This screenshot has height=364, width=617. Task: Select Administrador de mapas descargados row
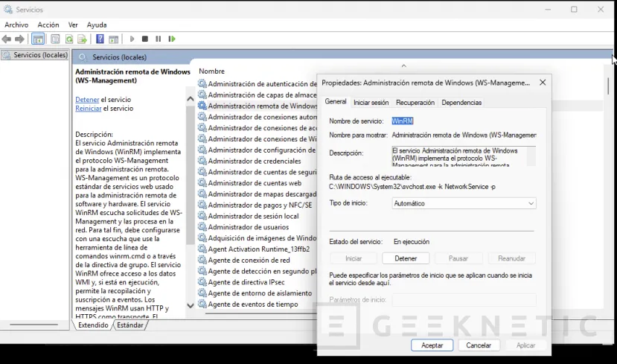[258, 194]
